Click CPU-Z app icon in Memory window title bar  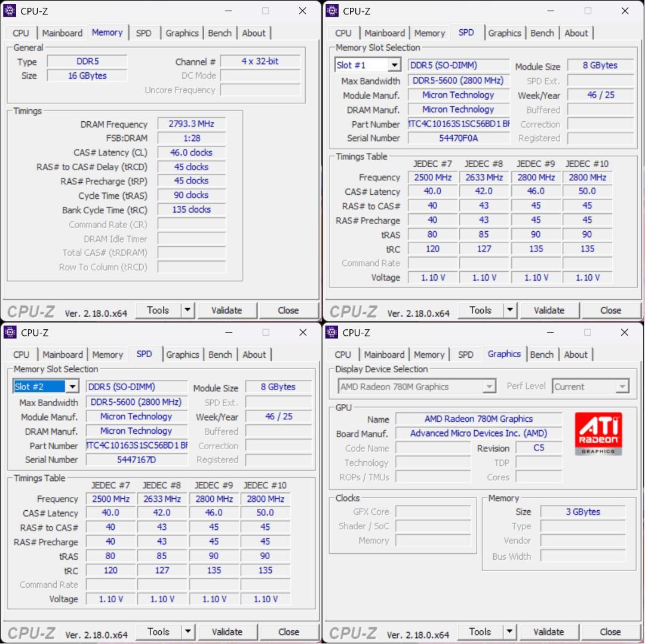point(10,11)
